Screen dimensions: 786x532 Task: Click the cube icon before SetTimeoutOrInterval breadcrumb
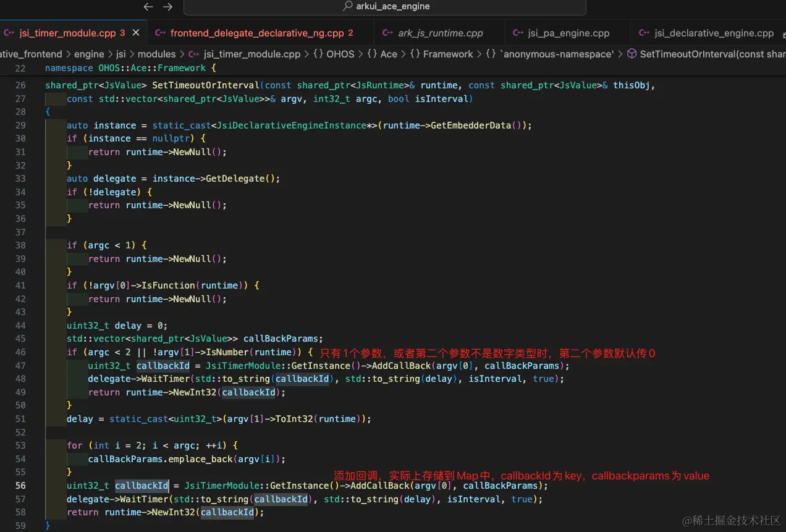pos(632,54)
